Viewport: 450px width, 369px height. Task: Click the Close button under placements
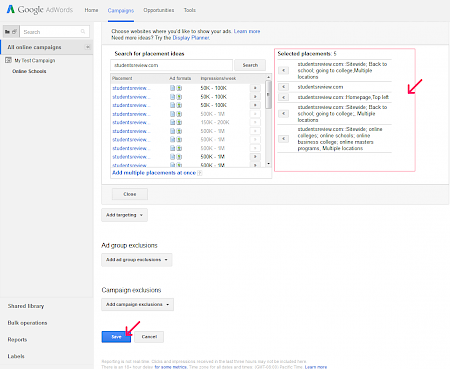130,194
